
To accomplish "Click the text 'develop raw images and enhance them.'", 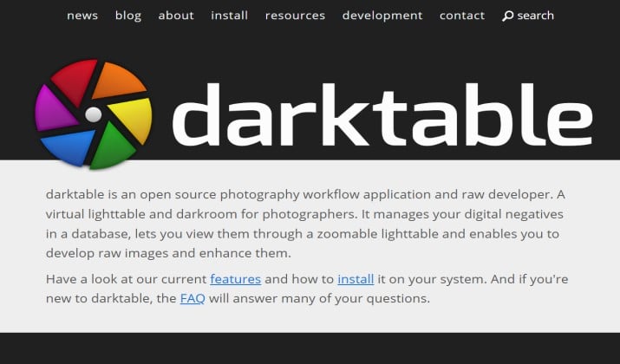I will click(x=168, y=253).
